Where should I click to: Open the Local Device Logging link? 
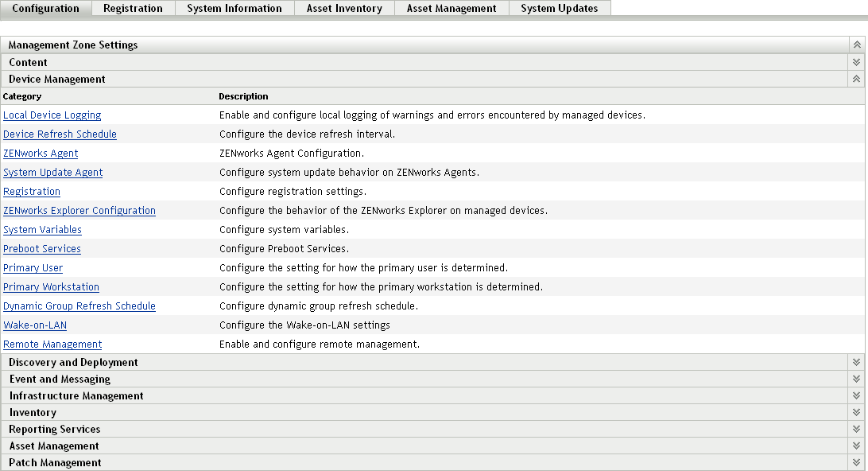pos(52,115)
